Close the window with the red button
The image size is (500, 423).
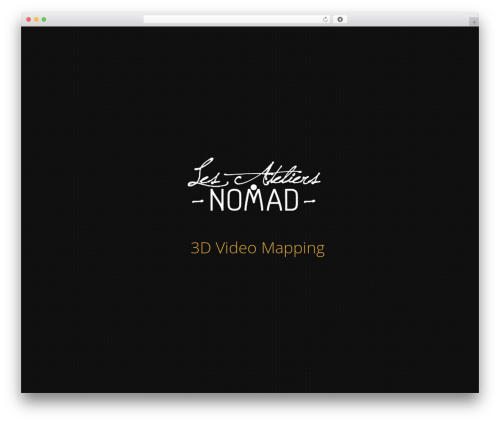tap(29, 20)
